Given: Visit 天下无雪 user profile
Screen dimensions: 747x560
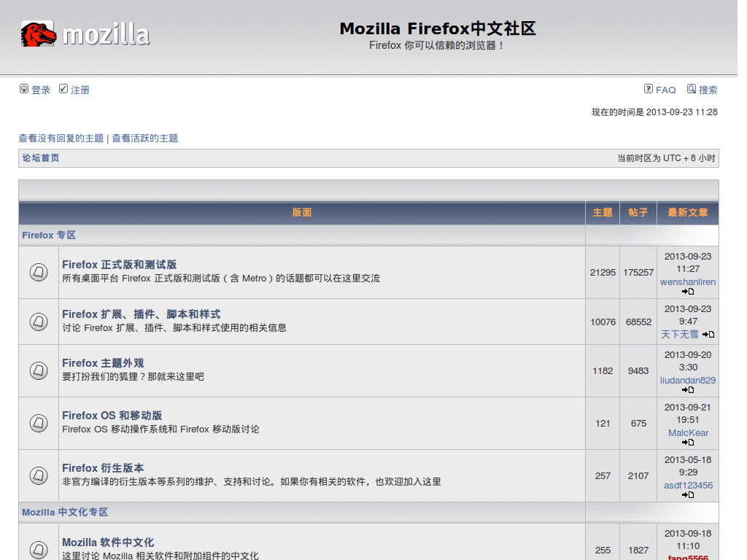Looking at the screenshot, I should pos(681,334).
